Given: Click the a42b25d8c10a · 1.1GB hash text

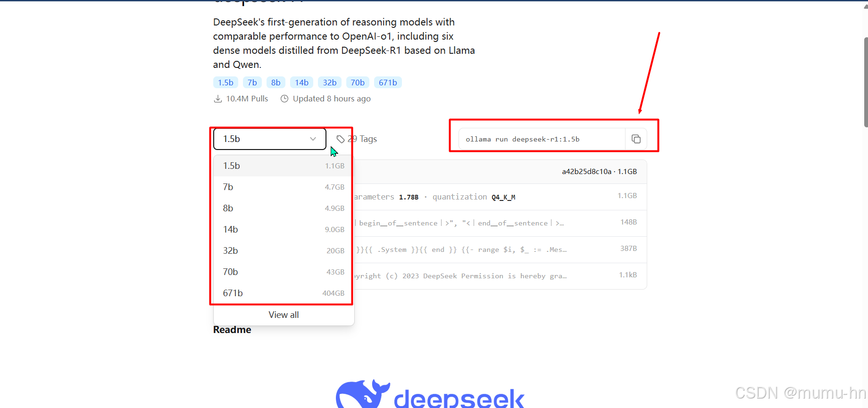Looking at the screenshot, I should pyautogui.click(x=599, y=172).
